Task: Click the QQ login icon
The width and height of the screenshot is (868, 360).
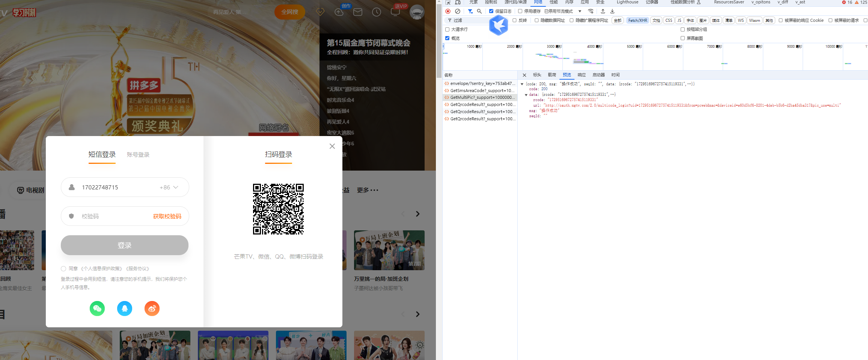Action: coord(125,309)
